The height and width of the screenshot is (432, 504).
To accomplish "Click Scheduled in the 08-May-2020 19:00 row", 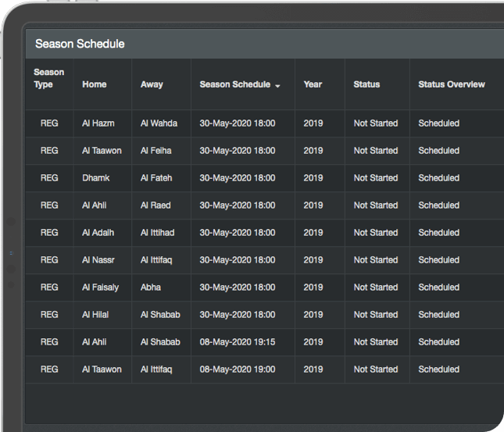I will point(438,369).
